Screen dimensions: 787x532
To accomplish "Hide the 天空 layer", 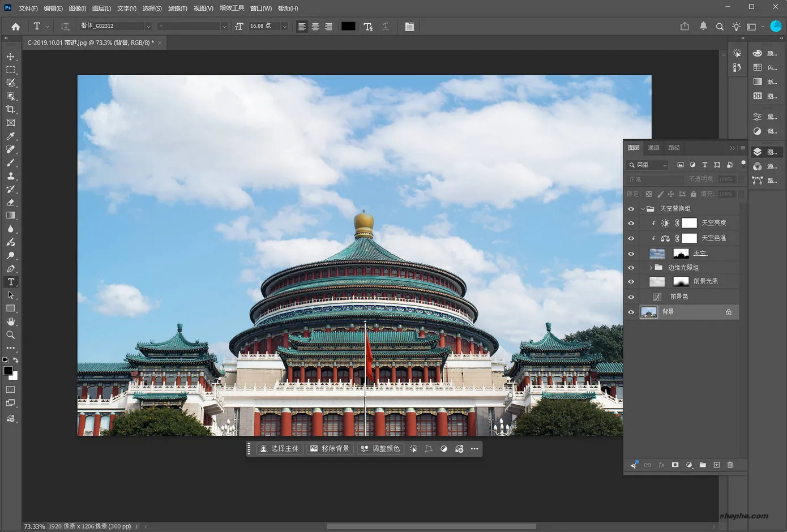I will pyautogui.click(x=631, y=254).
